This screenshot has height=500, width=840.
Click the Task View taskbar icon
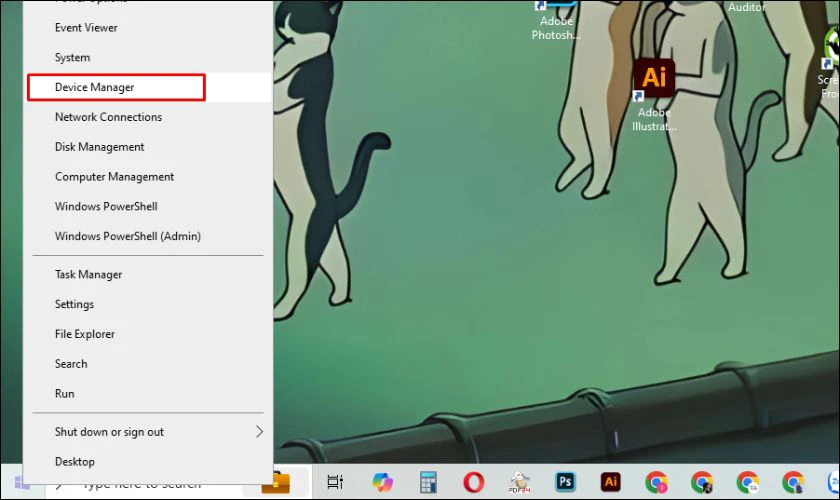coord(335,482)
